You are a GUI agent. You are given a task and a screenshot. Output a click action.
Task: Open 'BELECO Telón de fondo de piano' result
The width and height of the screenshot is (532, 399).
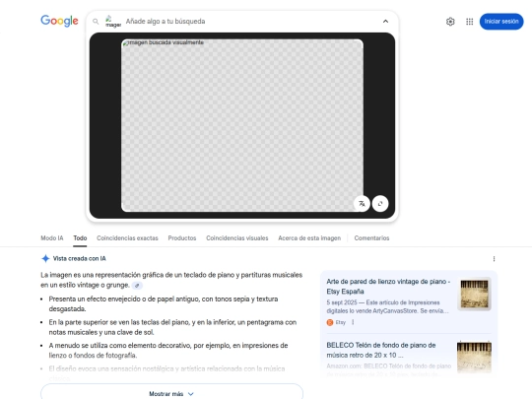[381, 350]
